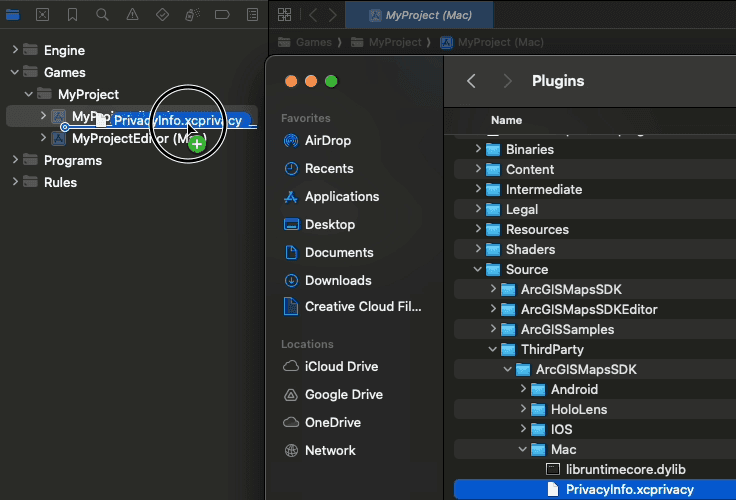Open the Source Control navigator icon

pos(43,15)
